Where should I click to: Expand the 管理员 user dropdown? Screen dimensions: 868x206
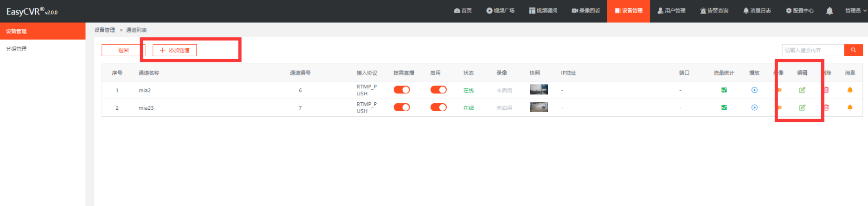coord(855,11)
